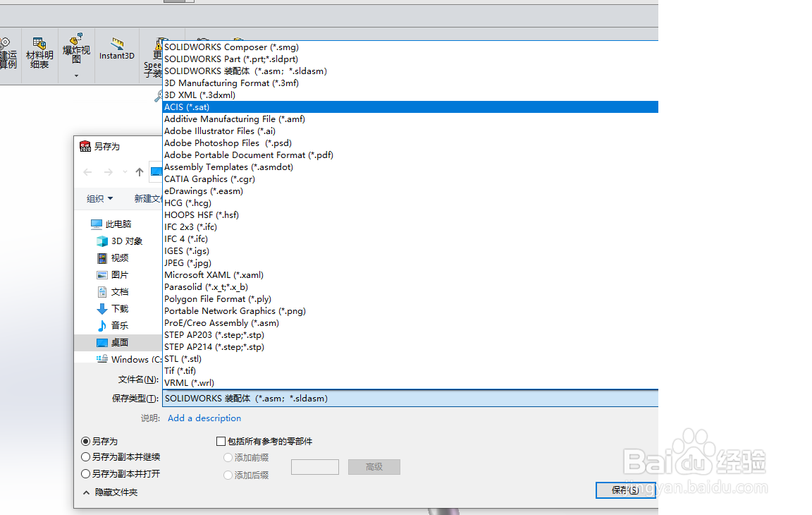812x515 pixels.
Task: Choose JPEG (*.jpg) file type
Action: (410, 262)
